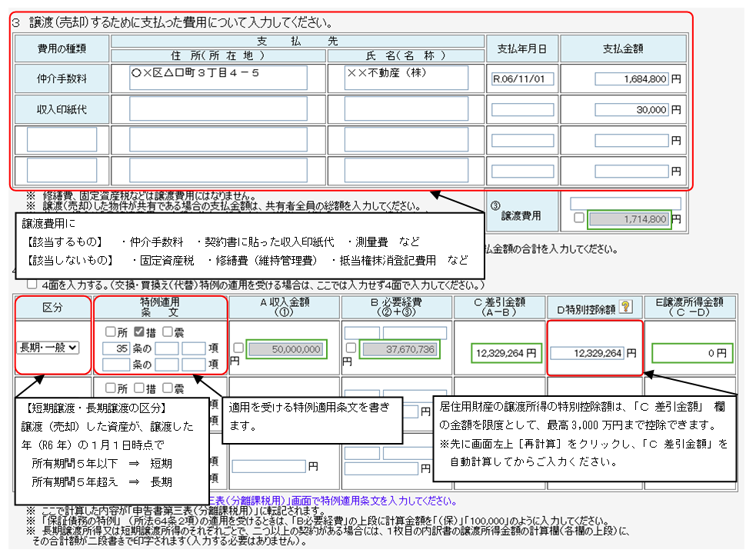Click the empty input above the 1,714,800 譲渡費用 total
Image resolution: width=756 pixels, height=553 pixels.
(625, 204)
